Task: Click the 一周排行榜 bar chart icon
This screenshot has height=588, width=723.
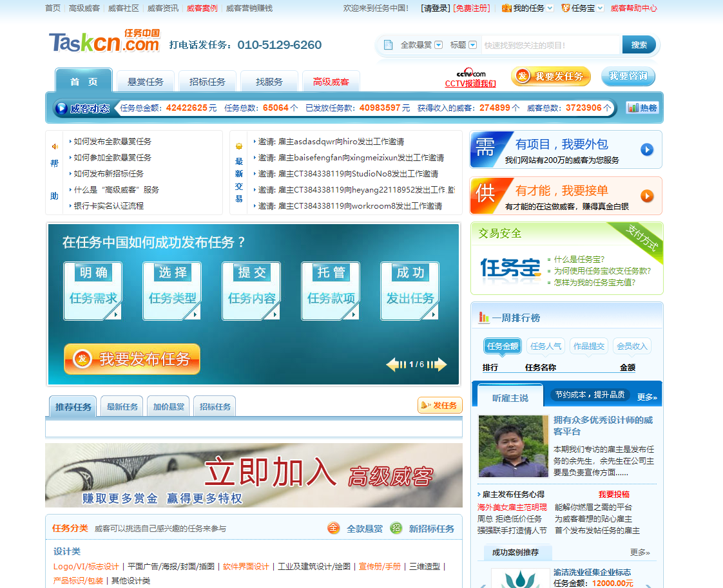Action: coord(484,317)
